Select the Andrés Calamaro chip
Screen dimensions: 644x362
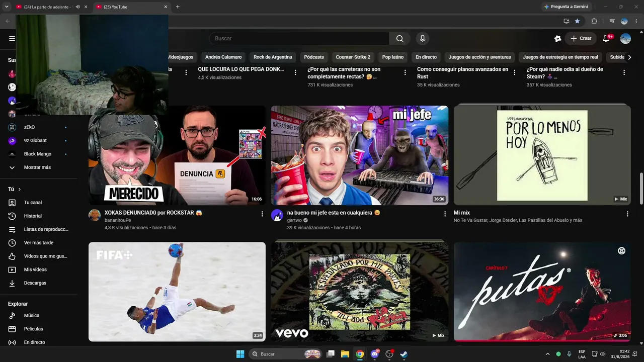tap(223, 57)
